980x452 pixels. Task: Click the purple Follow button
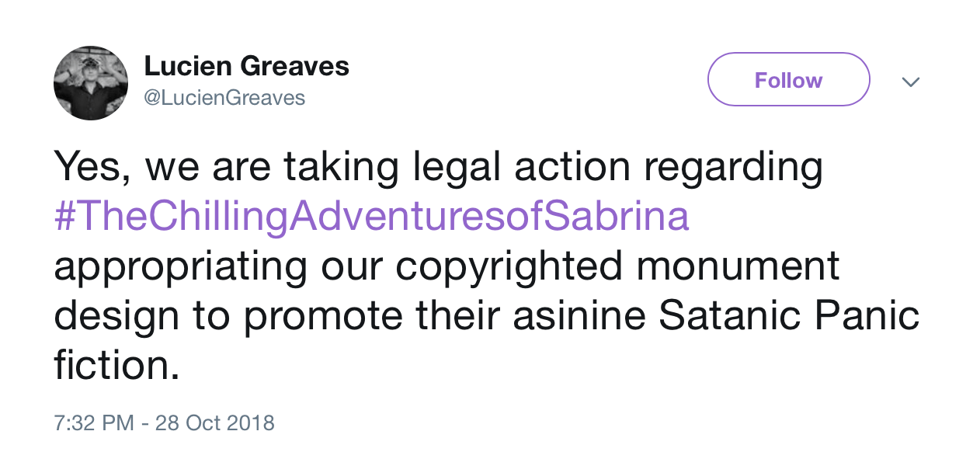pyautogui.click(x=788, y=80)
